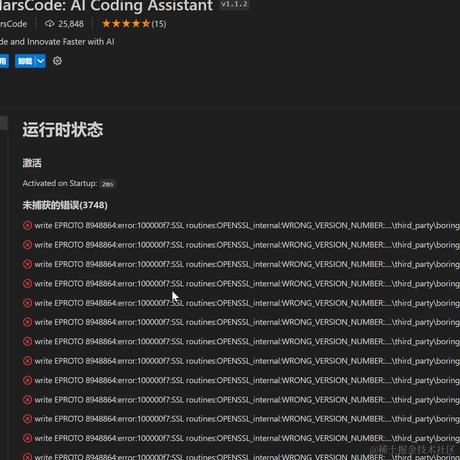Click the 未捕获的错误(3748) heading

point(65,205)
